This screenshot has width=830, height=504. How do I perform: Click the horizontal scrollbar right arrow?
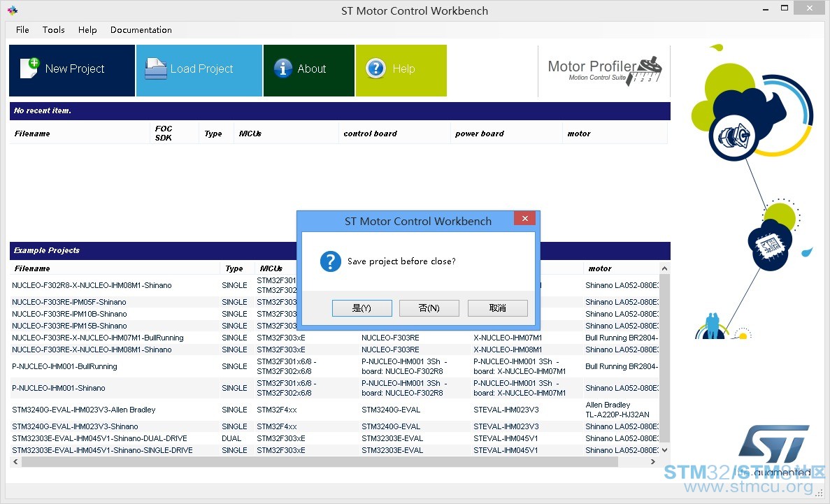coord(652,461)
